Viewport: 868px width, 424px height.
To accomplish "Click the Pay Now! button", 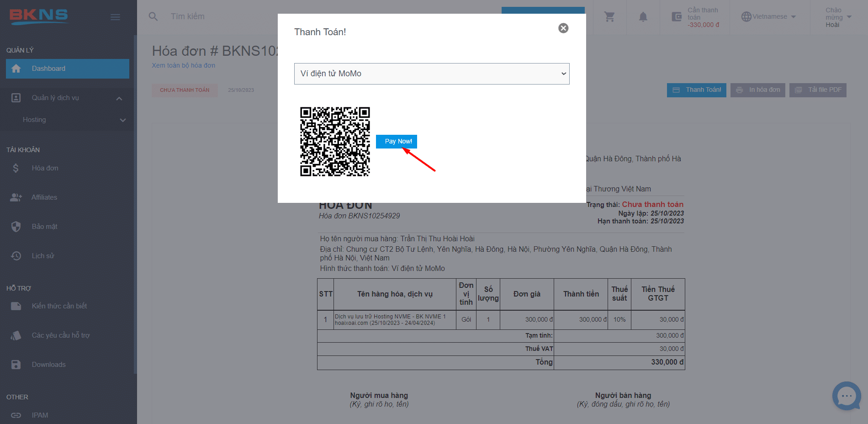I will click(x=397, y=142).
